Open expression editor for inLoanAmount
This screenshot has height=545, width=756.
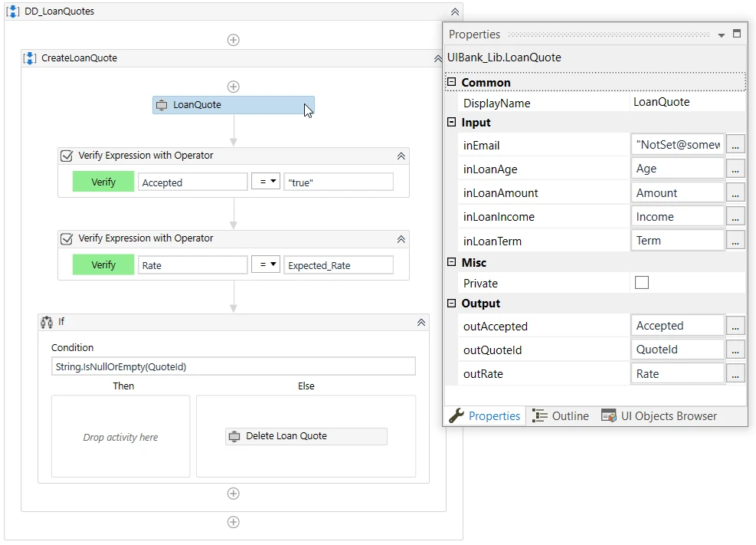[x=735, y=193]
